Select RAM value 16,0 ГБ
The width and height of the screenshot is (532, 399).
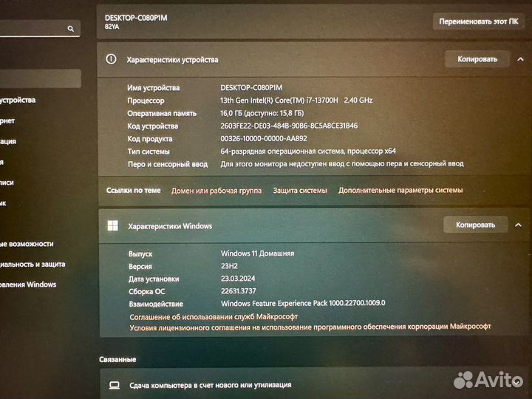pos(262,113)
